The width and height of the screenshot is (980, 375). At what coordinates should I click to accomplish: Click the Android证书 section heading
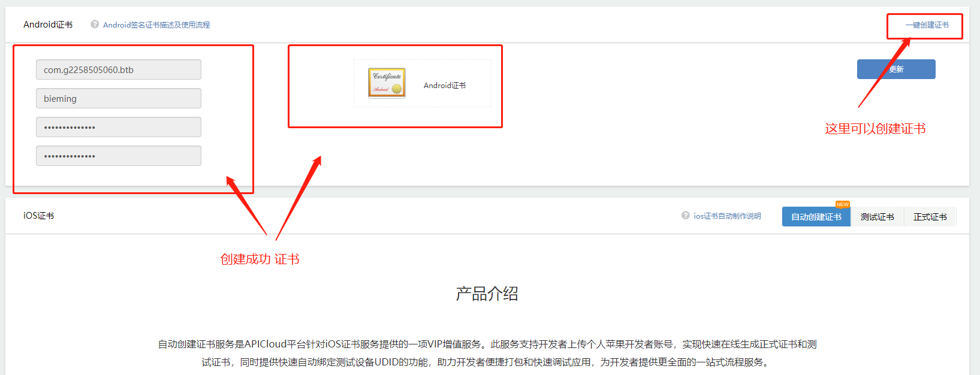point(48,25)
